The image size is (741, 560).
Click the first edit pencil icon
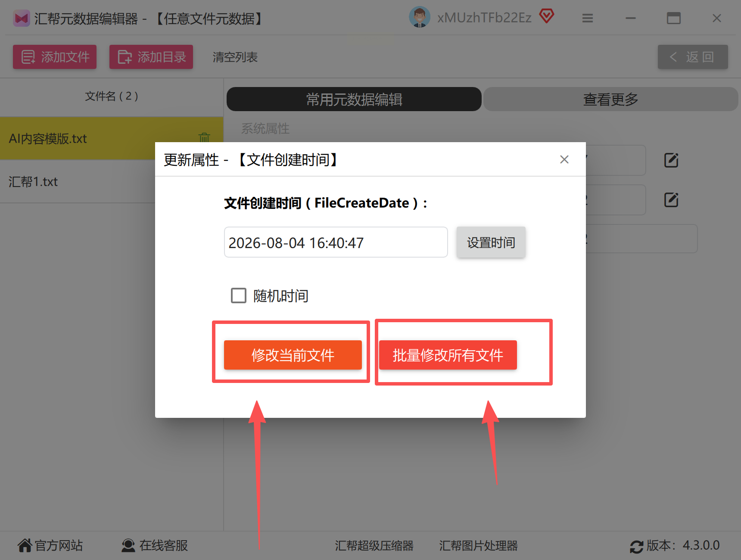(x=671, y=160)
